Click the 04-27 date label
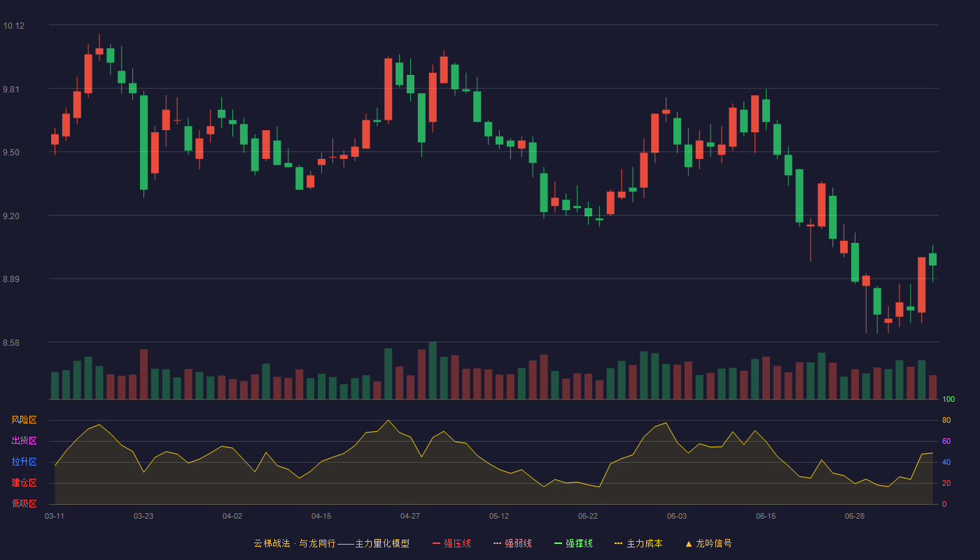Viewport: 980px width, 560px height. 410,516
